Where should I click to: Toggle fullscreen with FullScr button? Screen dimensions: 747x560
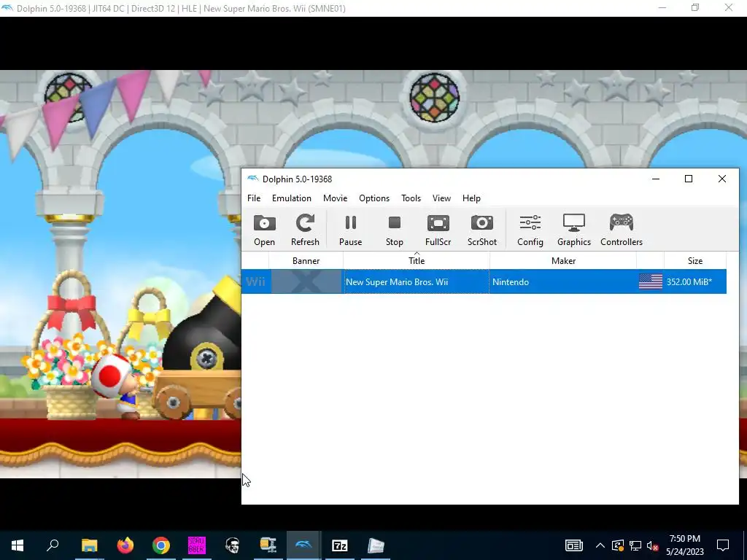pyautogui.click(x=438, y=230)
